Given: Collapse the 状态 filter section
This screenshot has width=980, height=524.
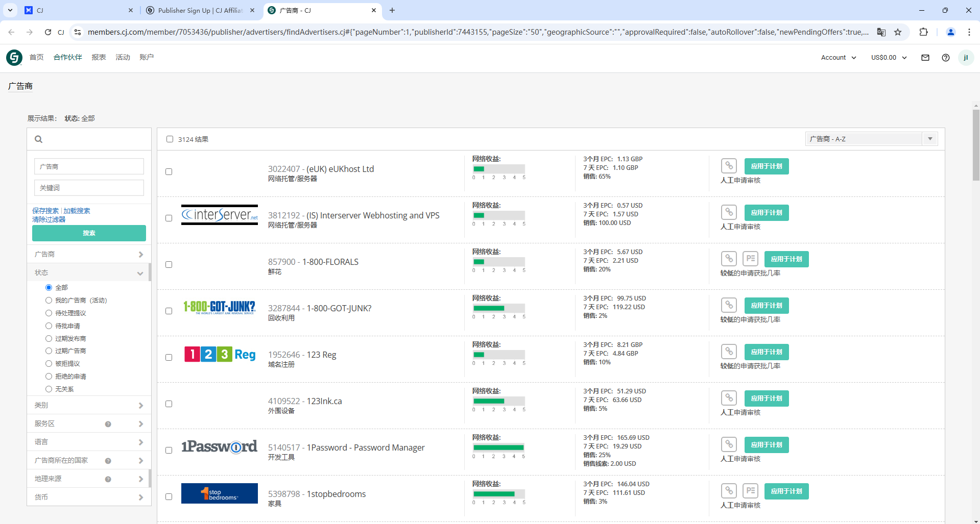Looking at the screenshot, I should coord(89,272).
